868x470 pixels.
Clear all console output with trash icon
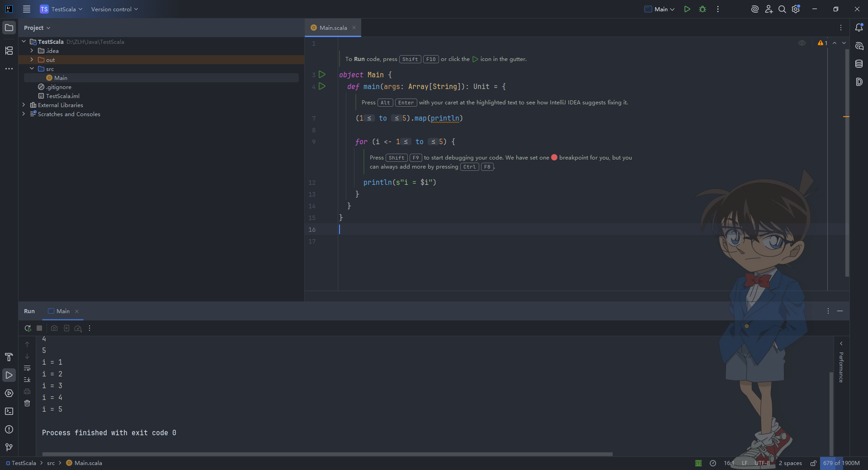[27, 403]
